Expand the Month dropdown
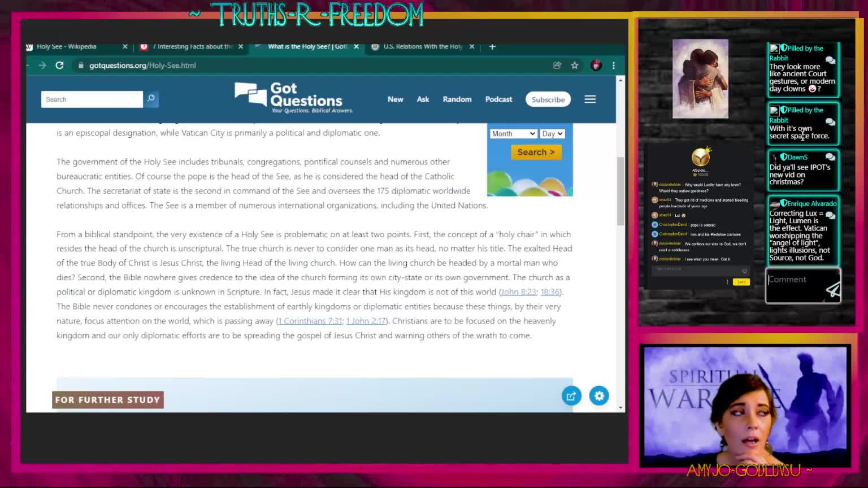Image resolution: width=868 pixels, height=488 pixels. 513,134
